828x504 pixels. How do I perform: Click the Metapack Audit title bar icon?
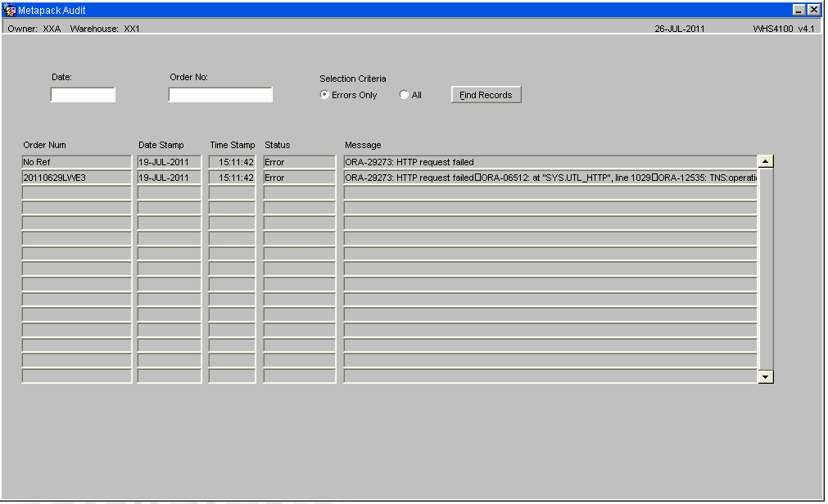(x=10, y=10)
